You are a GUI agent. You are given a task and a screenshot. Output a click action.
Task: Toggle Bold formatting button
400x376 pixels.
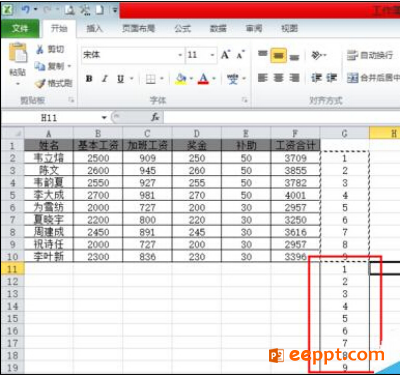coord(89,79)
